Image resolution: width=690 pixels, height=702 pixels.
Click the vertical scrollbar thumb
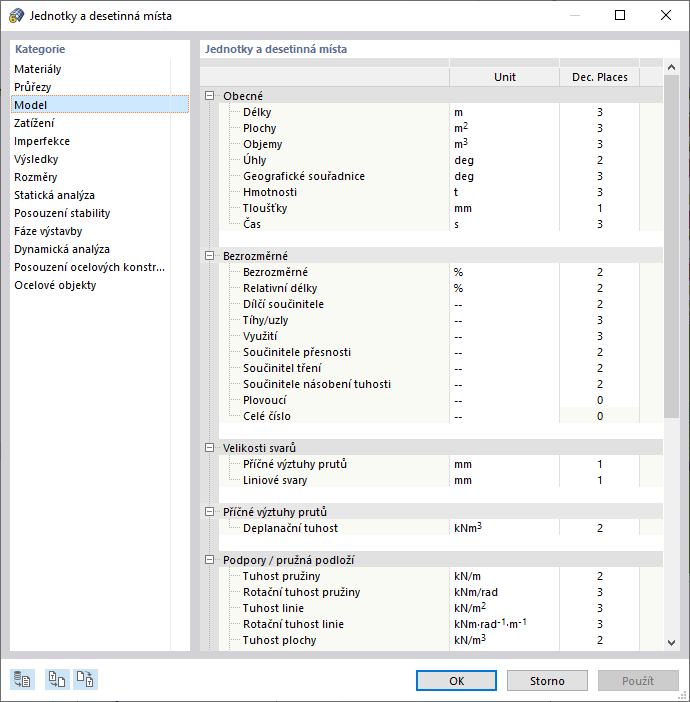(671, 246)
